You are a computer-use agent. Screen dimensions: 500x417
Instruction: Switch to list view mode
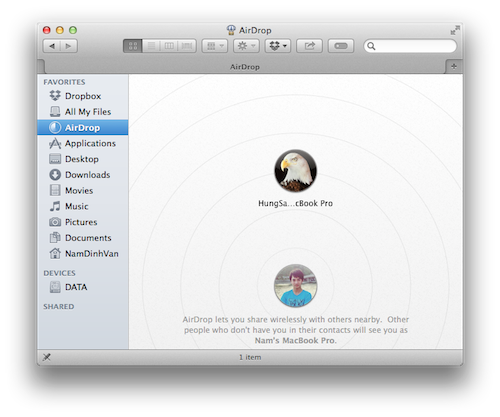pyautogui.click(x=151, y=46)
